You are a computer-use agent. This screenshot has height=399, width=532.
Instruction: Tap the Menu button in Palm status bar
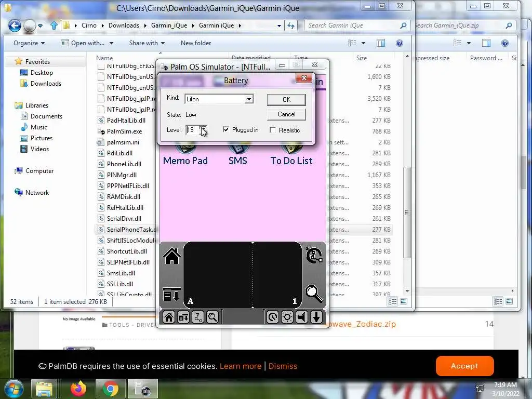(x=183, y=317)
